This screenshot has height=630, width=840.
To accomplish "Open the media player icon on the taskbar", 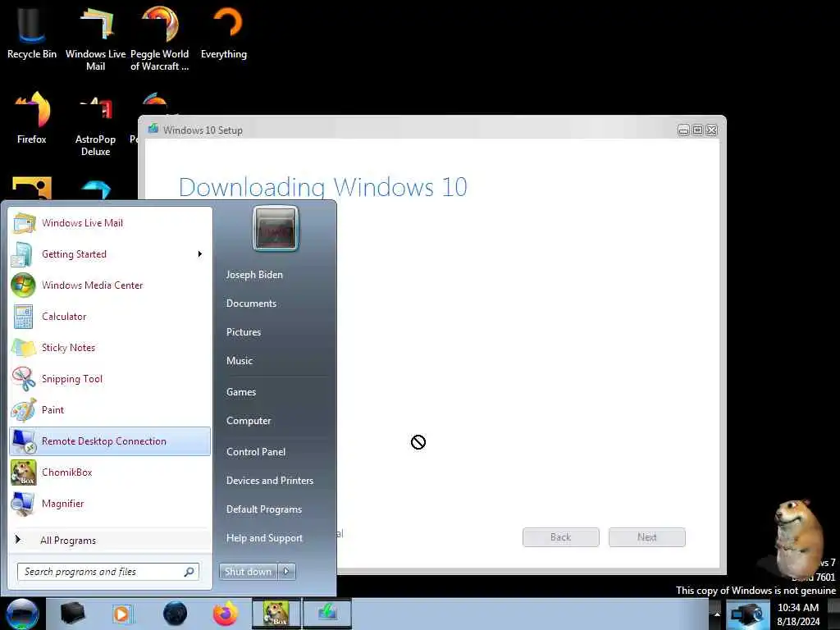I will click(x=122, y=614).
